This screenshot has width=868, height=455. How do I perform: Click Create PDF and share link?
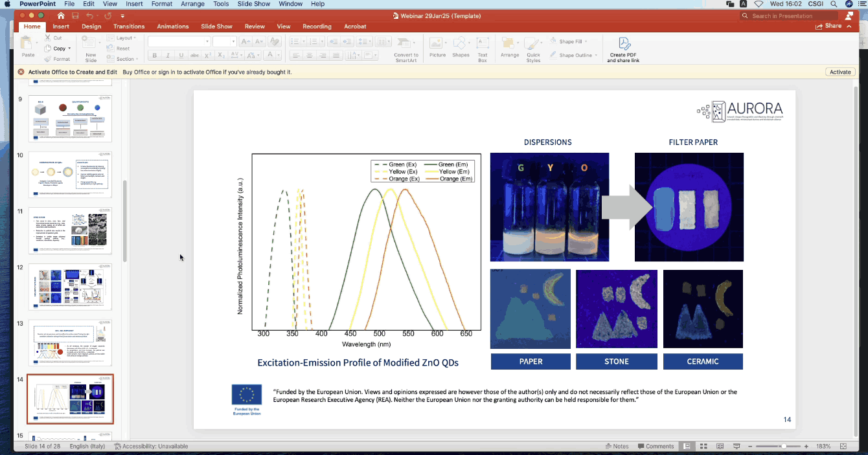point(623,49)
